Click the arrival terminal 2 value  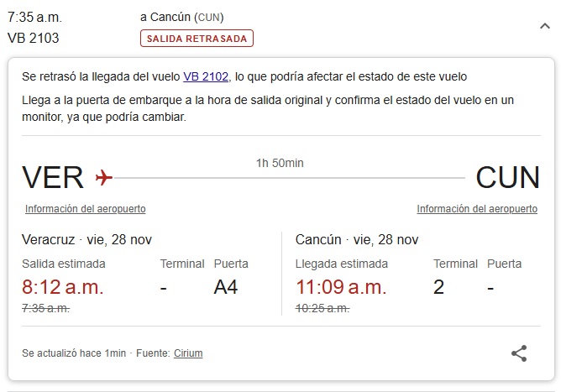(x=438, y=287)
